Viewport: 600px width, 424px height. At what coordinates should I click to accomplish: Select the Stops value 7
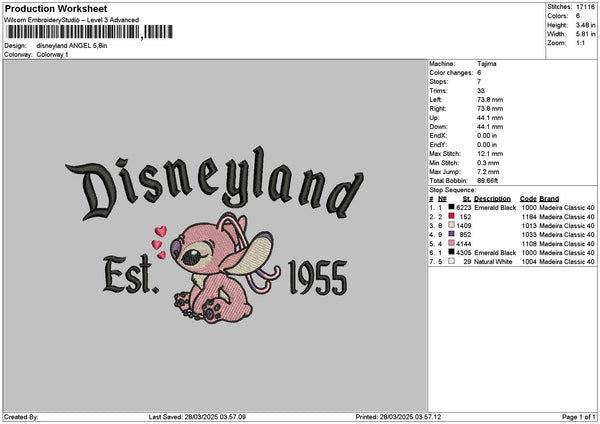479,82
